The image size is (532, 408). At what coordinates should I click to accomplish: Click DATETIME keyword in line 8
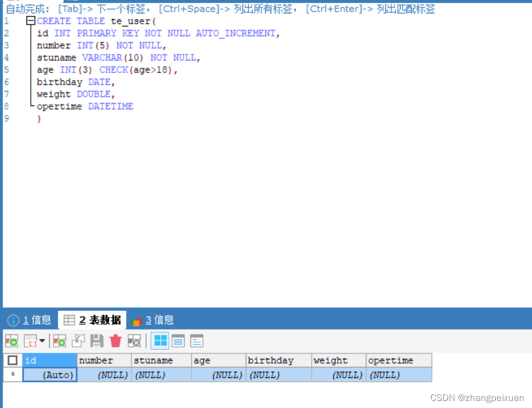coord(110,107)
